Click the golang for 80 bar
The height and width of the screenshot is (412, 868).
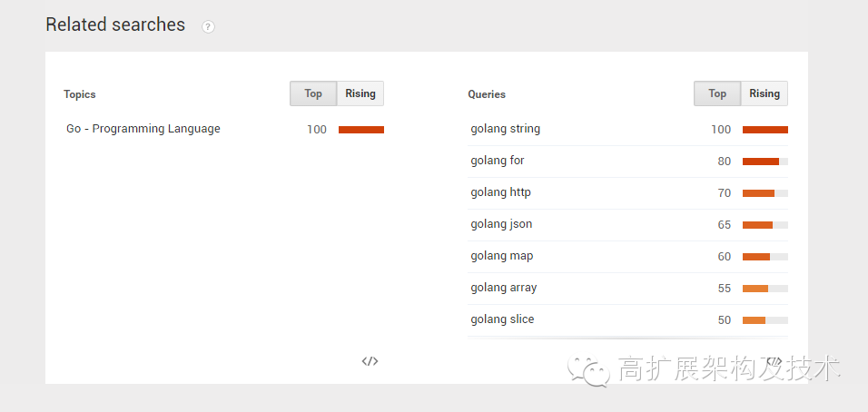(765, 162)
